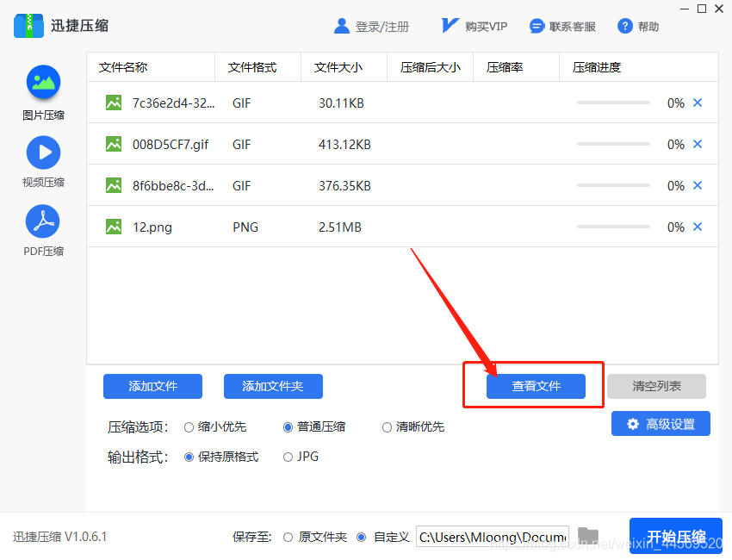Click the 联系客服 chat bubble icon
This screenshot has height=560, width=732.
coord(537,26)
